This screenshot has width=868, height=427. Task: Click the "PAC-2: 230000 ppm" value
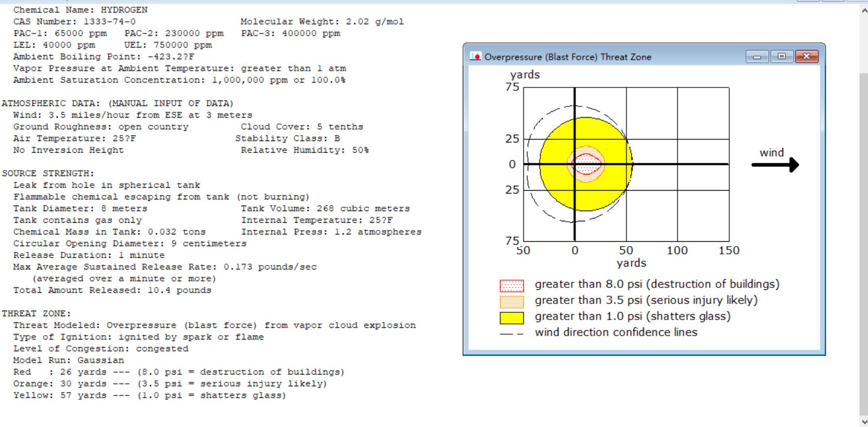[174, 33]
